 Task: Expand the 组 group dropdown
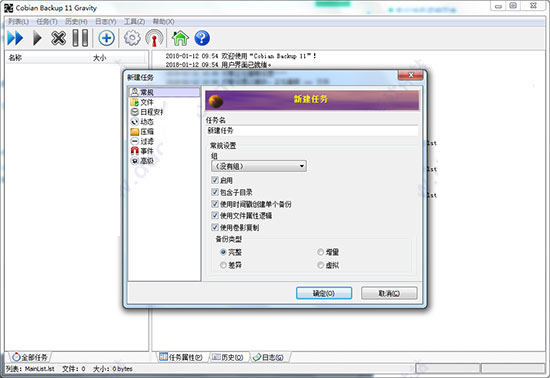pyautogui.click(x=259, y=166)
